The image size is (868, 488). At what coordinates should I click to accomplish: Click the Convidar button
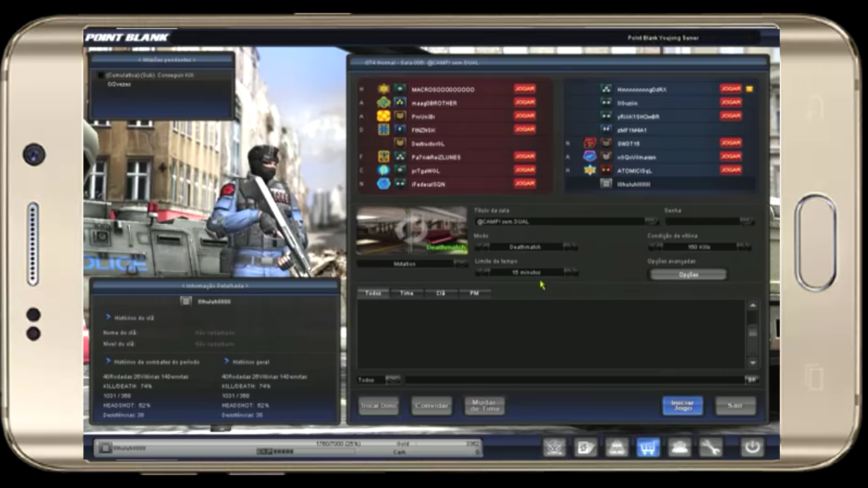pos(431,405)
